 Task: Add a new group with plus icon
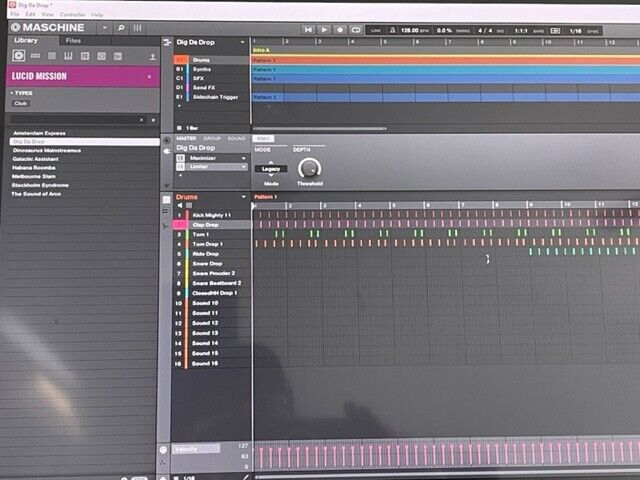pyautogui.click(x=179, y=106)
